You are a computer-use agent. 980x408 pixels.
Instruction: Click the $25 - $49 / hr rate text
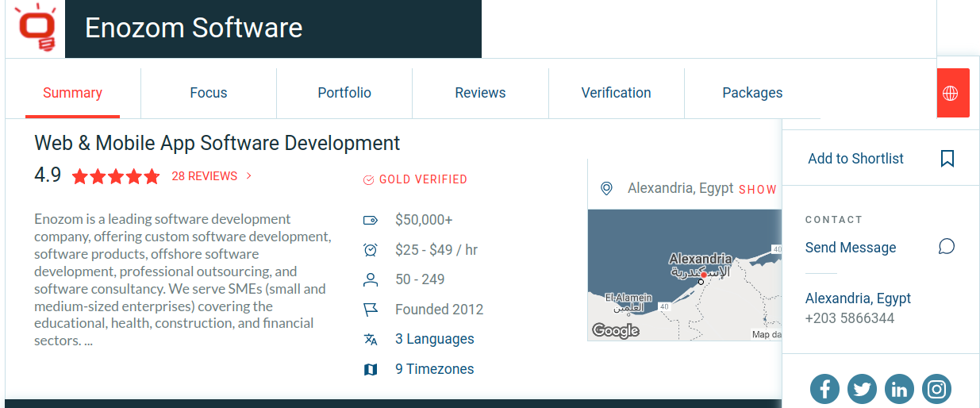(436, 250)
